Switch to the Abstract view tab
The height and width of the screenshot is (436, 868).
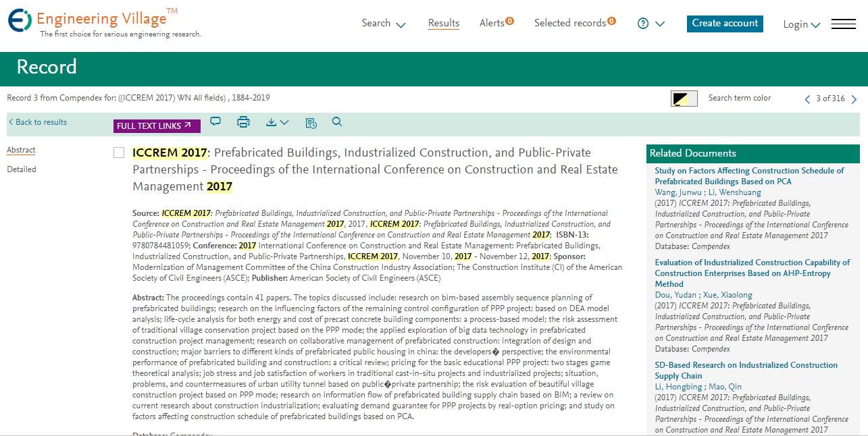[21, 150]
